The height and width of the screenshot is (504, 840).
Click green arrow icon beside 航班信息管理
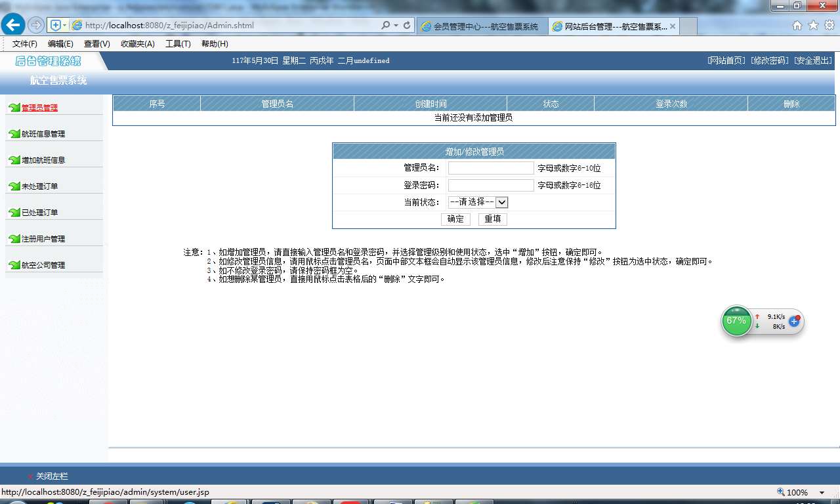point(14,133)
